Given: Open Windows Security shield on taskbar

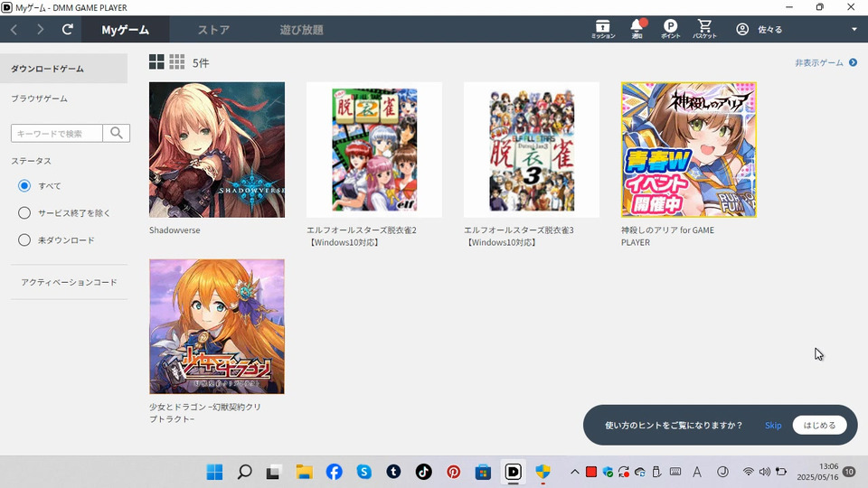Looking at the screenshot, I should (x=543, y=472).
